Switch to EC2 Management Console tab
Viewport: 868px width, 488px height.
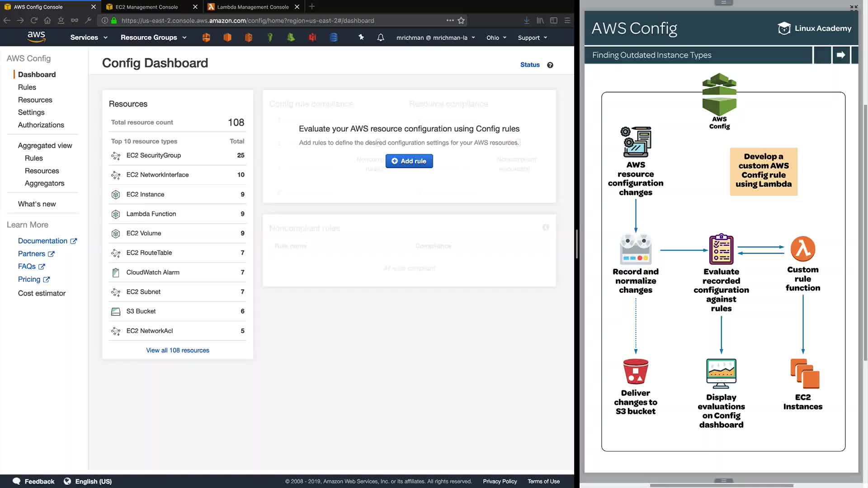click(146, 7)
